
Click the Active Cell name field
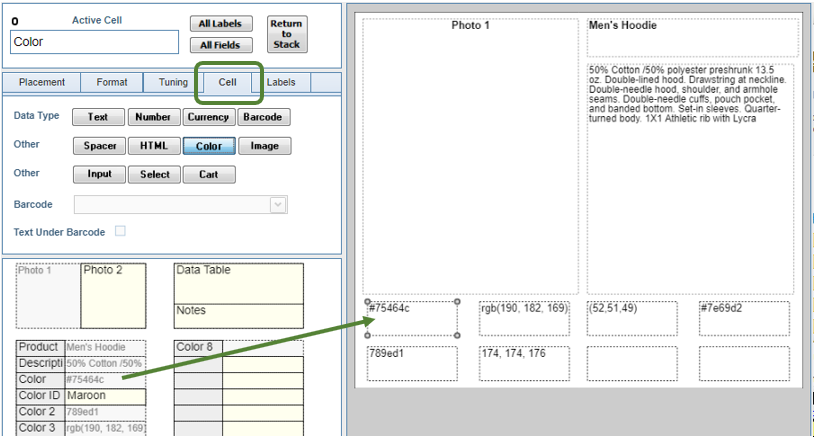pyautogui.click(x=94, y=43)
